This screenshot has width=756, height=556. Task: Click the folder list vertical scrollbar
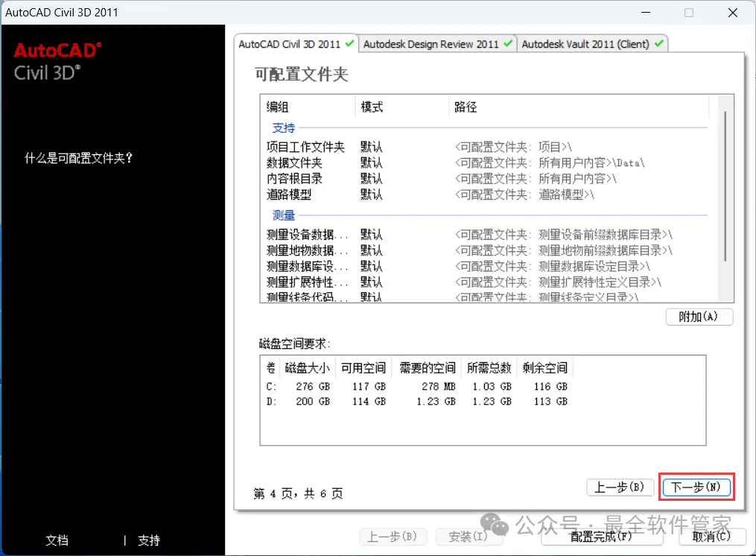click(x=725, y=187)
